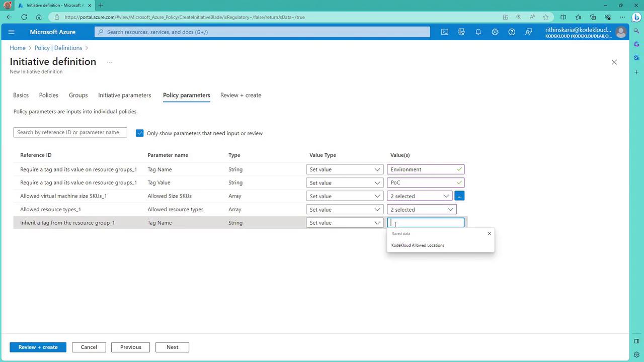Uncheck Only show parameters that need input
The height and width of the screenshot is (362, 644).
(x=140, y=133)
